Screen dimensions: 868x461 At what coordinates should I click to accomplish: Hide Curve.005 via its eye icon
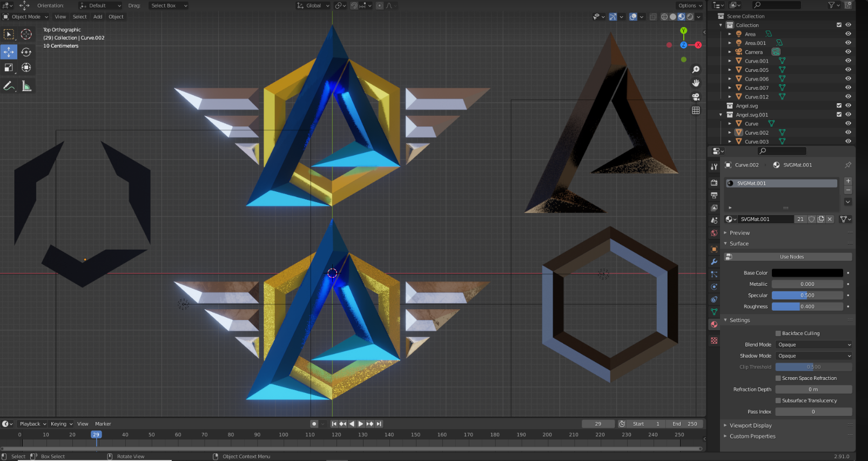point(848,70)
